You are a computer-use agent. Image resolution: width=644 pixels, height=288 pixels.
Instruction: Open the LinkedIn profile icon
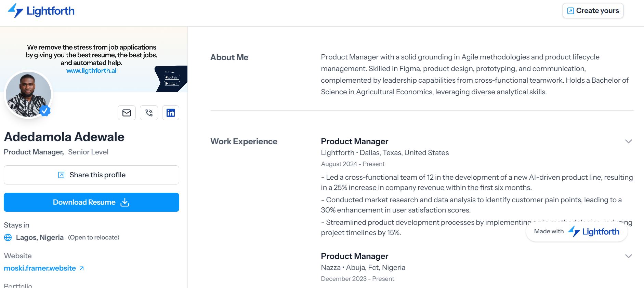click(x=171, y=113)
